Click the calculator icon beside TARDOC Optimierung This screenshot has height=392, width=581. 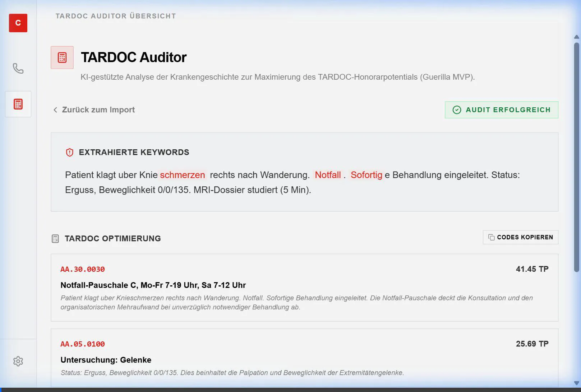[55, 238]
